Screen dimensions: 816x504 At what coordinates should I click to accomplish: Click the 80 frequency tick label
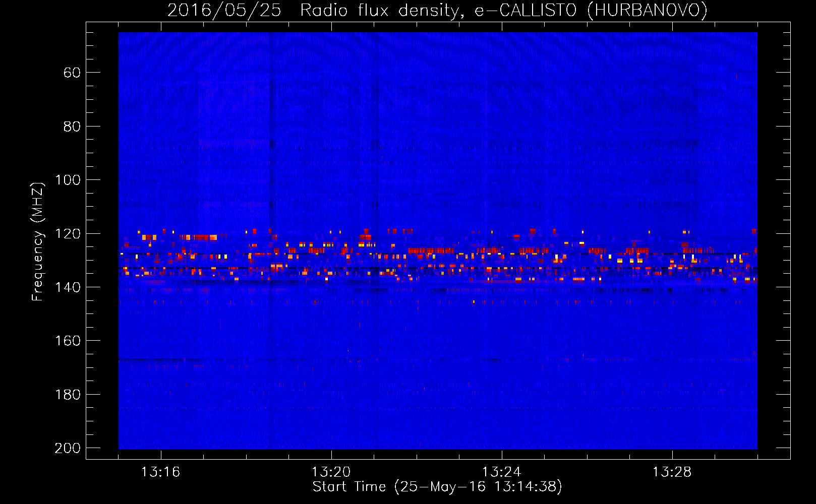(72, 127)
